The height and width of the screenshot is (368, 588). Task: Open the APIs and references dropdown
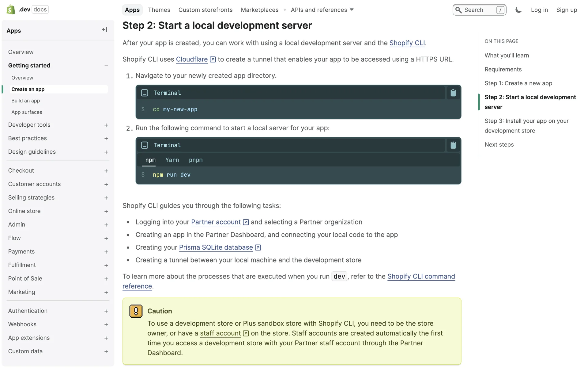tap(322, 10)
